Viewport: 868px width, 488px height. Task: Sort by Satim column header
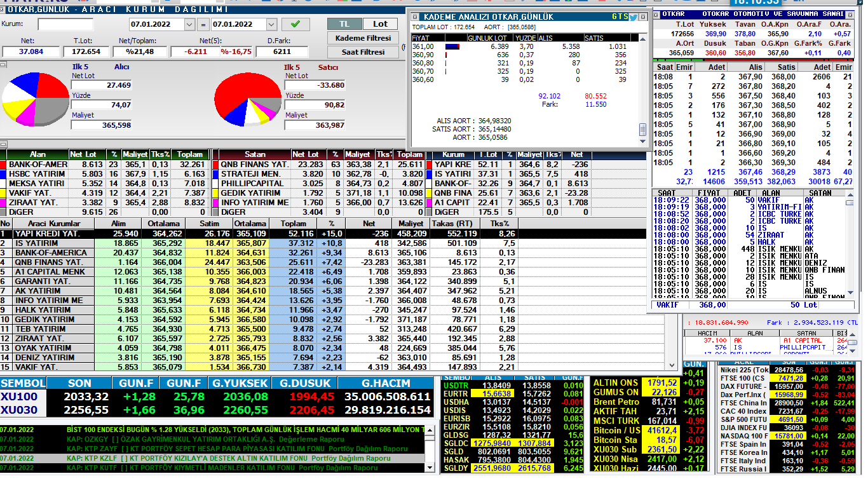point(209,224)
